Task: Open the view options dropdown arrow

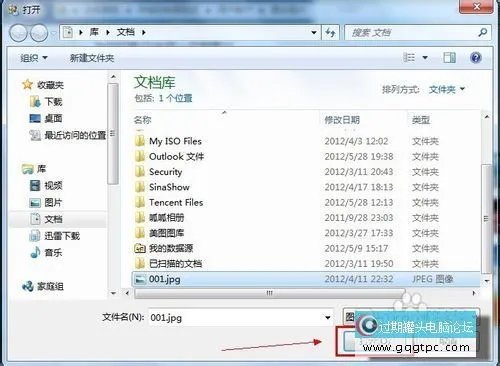Action: pos(425,58)
